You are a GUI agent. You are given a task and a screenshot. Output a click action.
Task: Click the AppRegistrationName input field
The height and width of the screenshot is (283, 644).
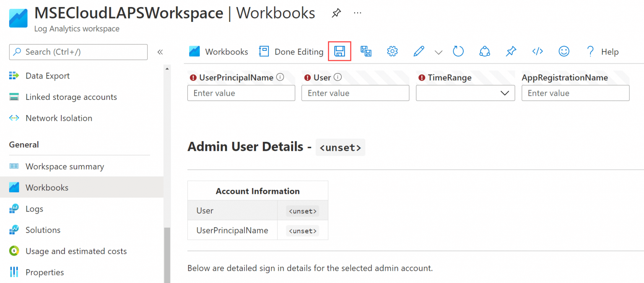tap(575, 93)
